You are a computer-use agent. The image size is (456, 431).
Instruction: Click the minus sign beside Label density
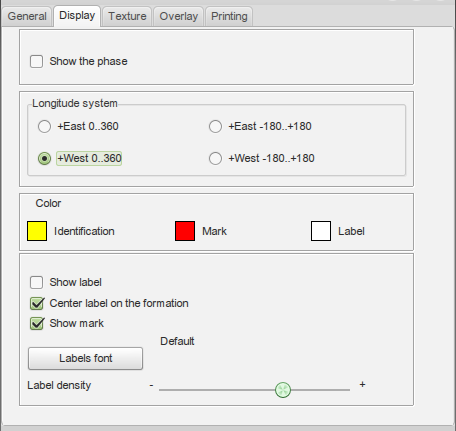[x=151, y=385]
